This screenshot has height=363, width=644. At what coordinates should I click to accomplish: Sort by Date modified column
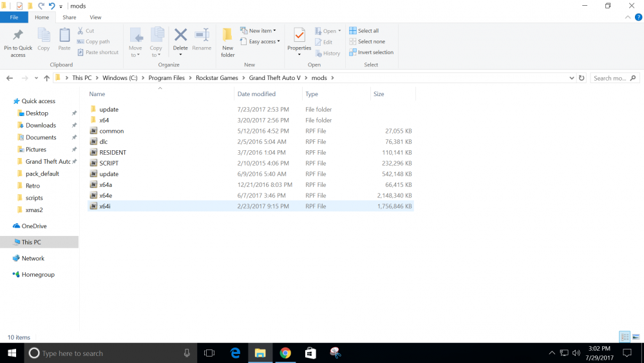coord(256,94)
